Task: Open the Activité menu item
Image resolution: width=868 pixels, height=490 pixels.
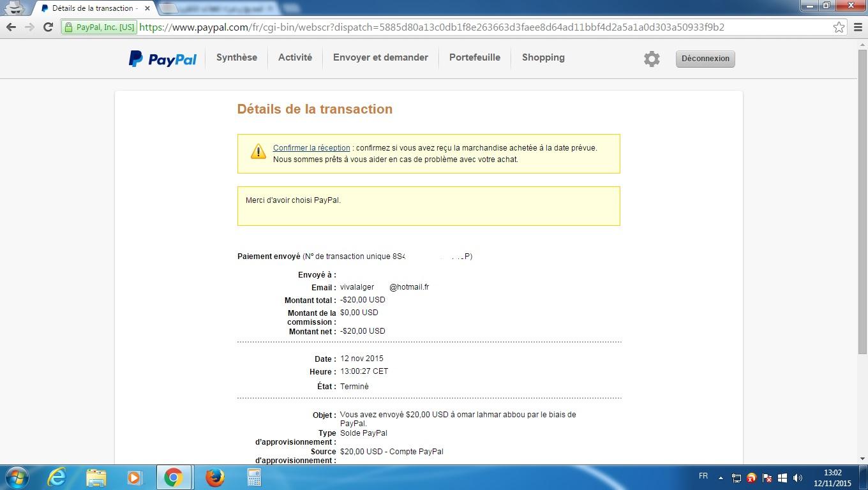Action: [295, 57]
